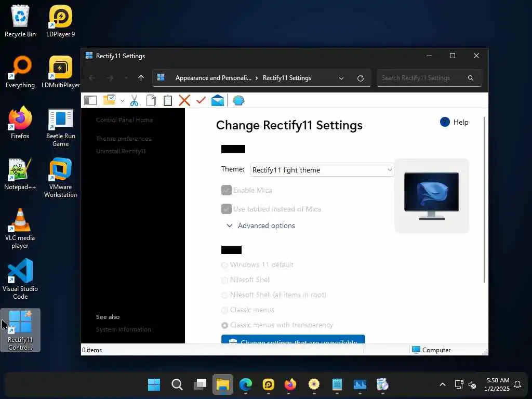This screenshot has height=399, width=532.
Task: Open Theme preferences in sidebar
Action: coord(124,139)
